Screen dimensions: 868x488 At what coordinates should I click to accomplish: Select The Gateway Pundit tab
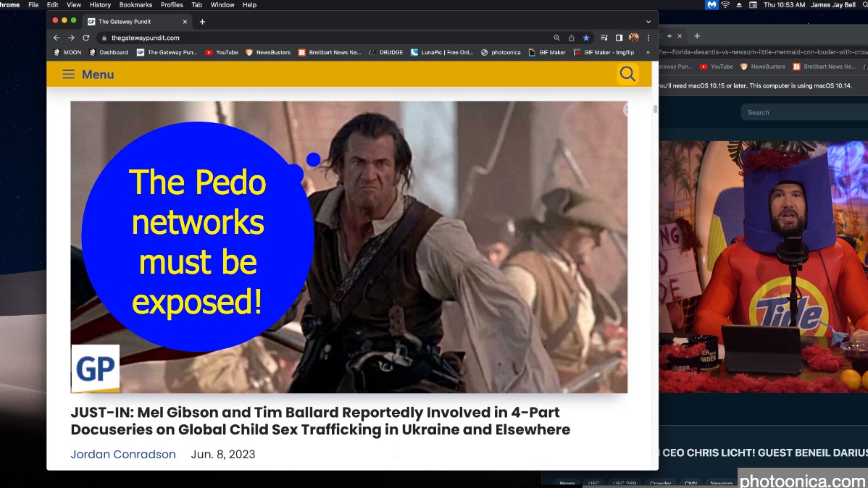(137, 22)
